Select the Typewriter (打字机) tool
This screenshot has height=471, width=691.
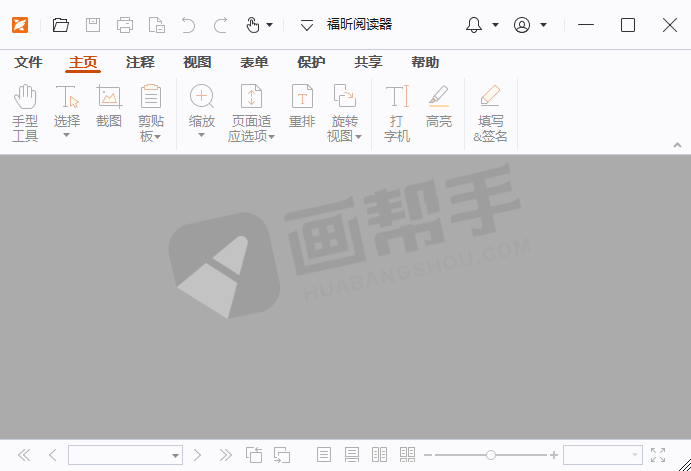[x=397, y=112]
